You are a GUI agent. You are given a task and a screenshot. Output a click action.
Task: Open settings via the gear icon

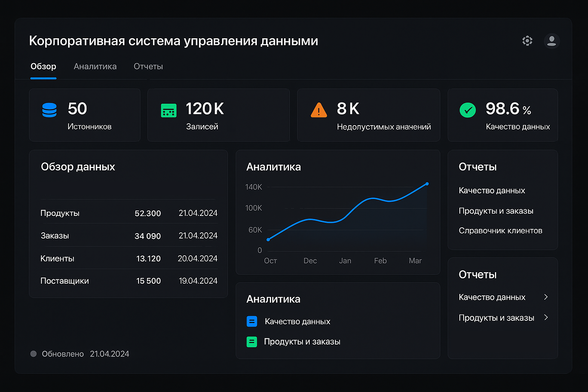tap(527, 41)
